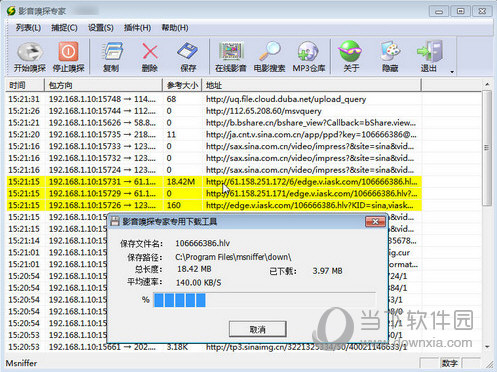
Task: Sort by 地址 column header
Action: 312,85
